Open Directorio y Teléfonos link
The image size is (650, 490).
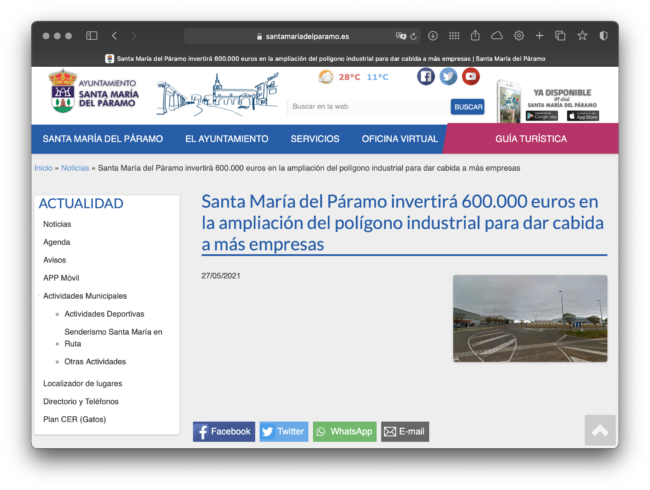click(x=81, y=401)
